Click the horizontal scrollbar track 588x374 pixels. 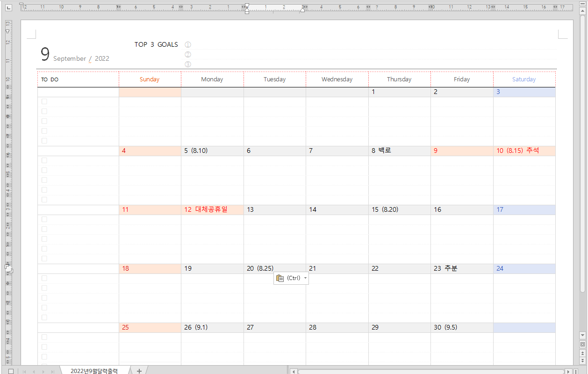[x=430, y=371]
